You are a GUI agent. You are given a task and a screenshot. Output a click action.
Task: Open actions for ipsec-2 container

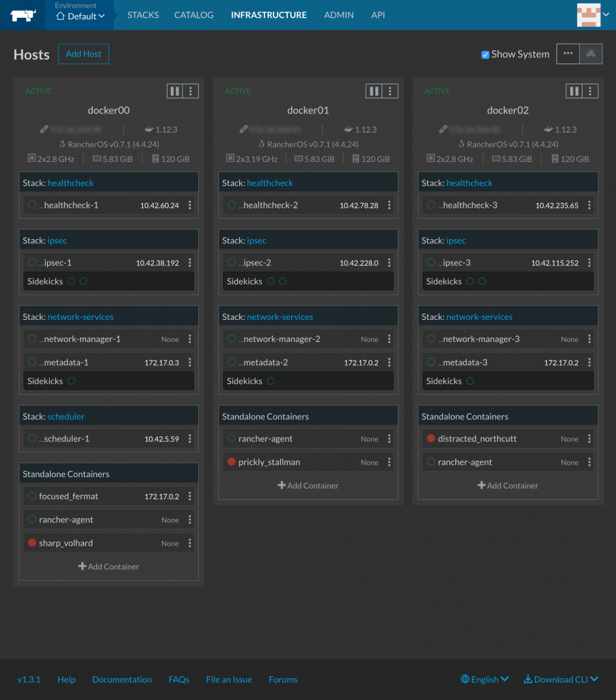(389, 263)
